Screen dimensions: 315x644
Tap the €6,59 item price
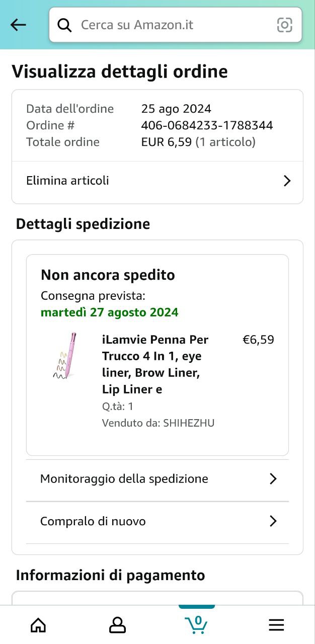258,340
